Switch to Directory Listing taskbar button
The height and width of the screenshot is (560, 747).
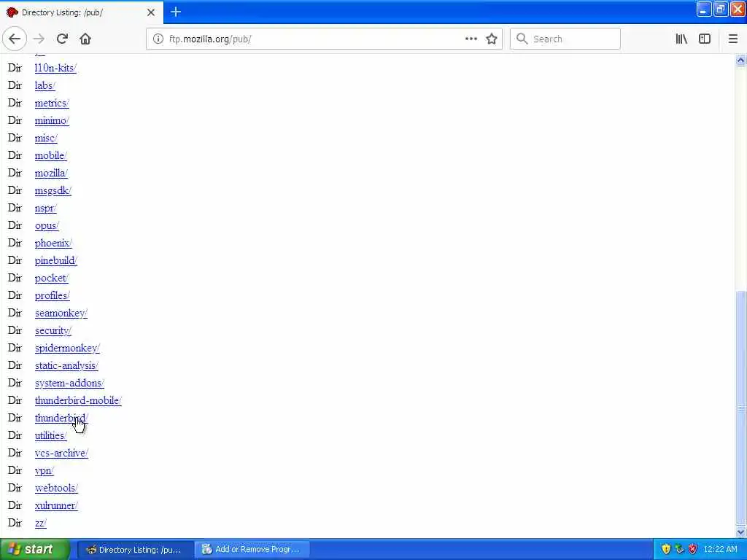pyautogui.click(x=135, y=550)
